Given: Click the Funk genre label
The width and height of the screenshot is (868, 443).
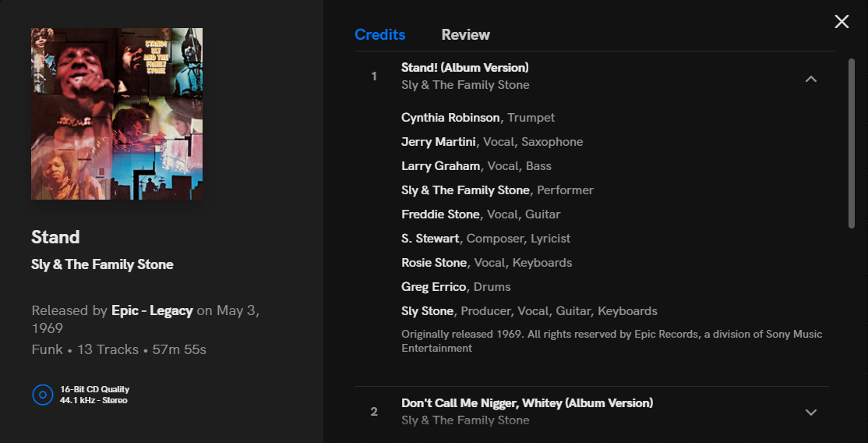Looking at the screenshot, I should point(47,349).
